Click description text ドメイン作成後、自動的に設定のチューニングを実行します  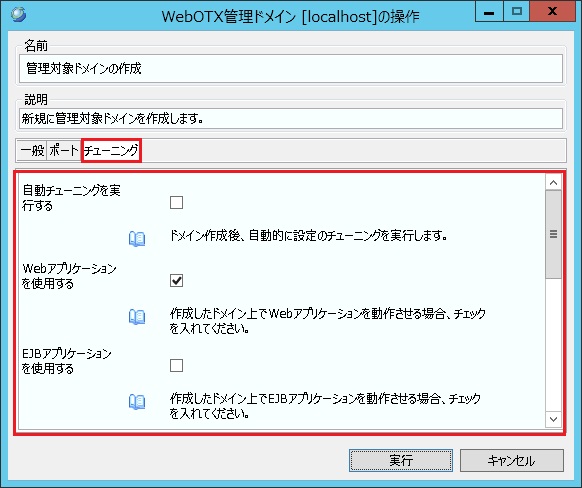[309, 235]
